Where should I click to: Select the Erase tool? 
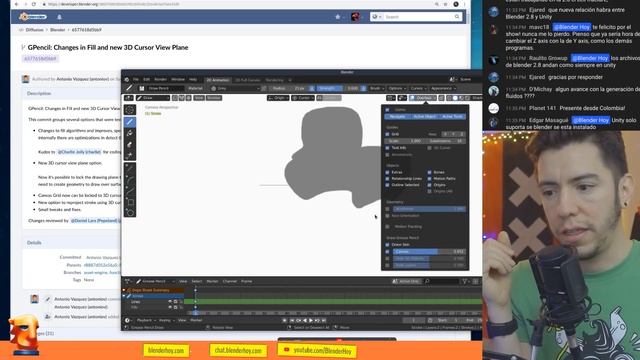pyautogui.click(x=130, y=144)
